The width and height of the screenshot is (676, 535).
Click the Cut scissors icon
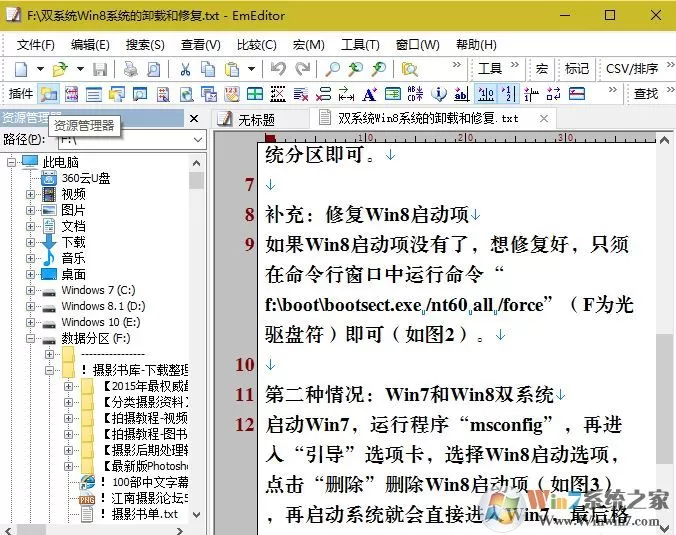click(185, 69)
